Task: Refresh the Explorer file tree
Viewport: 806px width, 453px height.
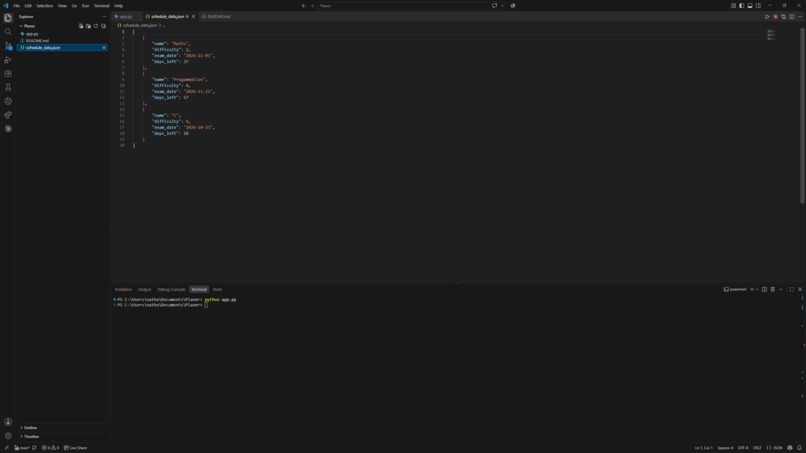Action: coord(96,26)
